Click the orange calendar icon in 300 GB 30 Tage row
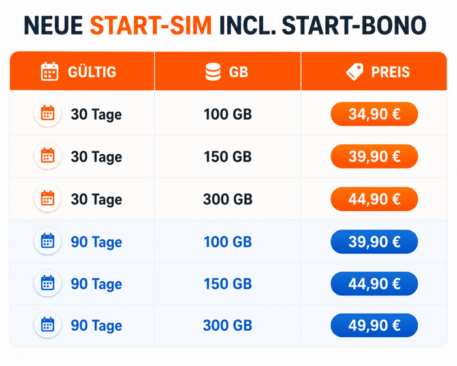Image resolution: width=457 pixels, height=366 pixels. click(48, 198)
